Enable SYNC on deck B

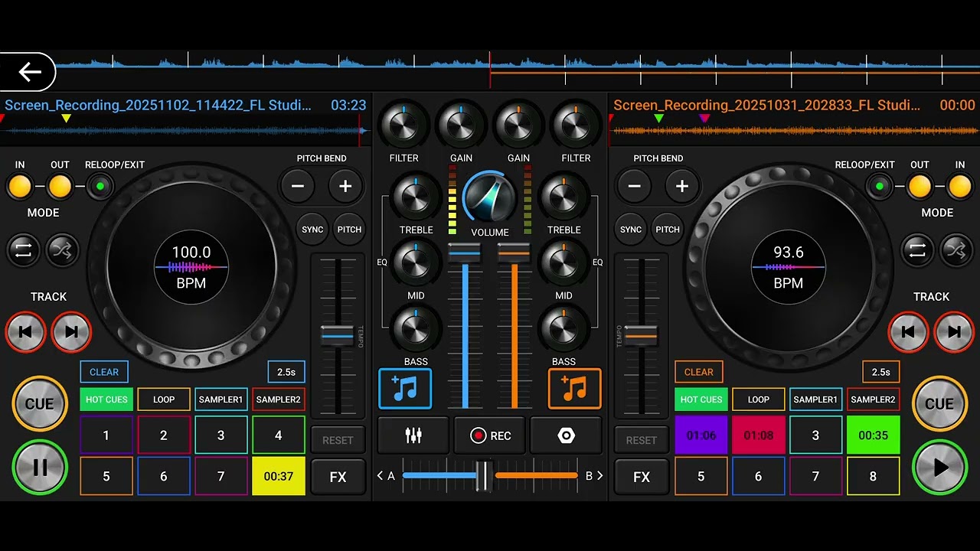[x=631, y=230]
